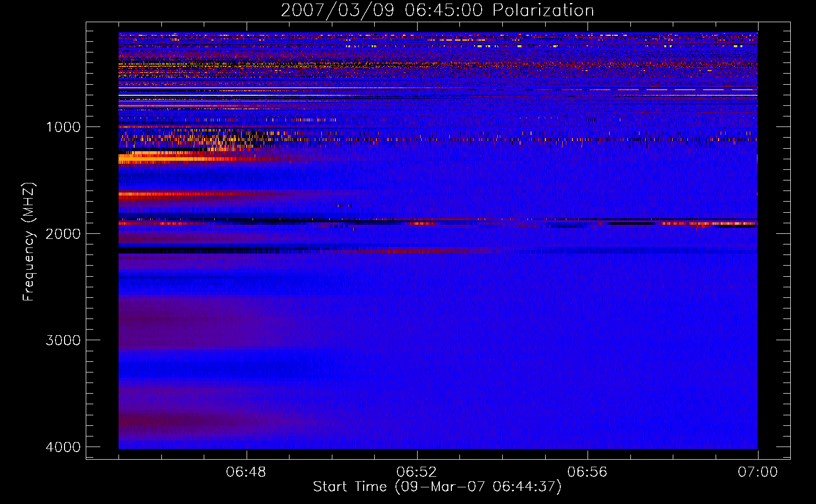Click the '1000' frequency tick label
The height and width of the screenshot is (504, 816).
point(63,127)
